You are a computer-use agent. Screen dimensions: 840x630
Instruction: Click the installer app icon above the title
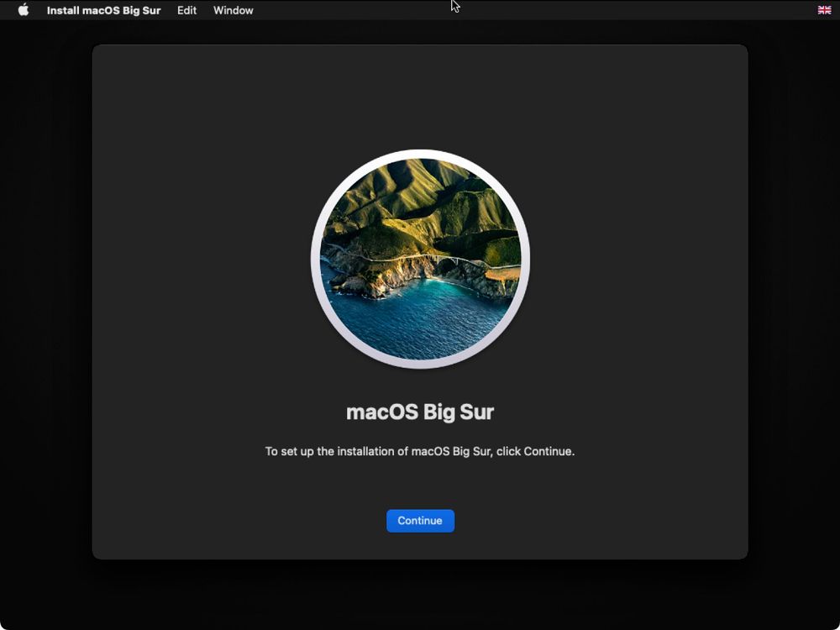tap(420, 256)
